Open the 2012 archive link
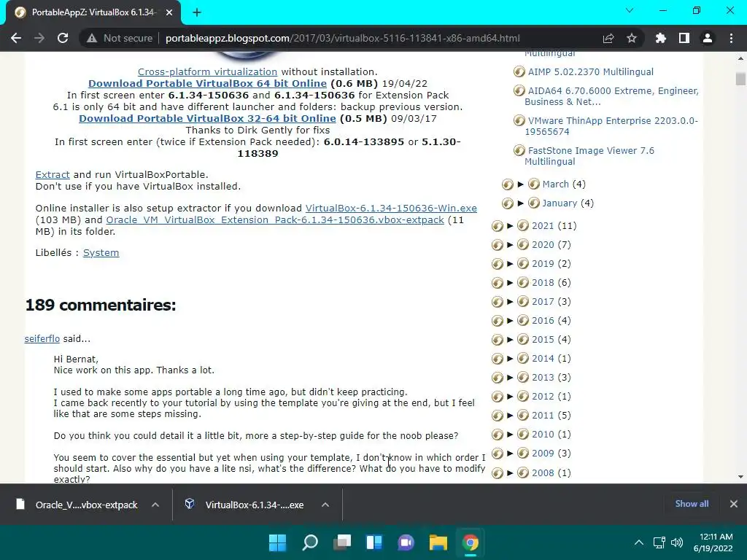 pyautogui.click(x=543, y=397)
